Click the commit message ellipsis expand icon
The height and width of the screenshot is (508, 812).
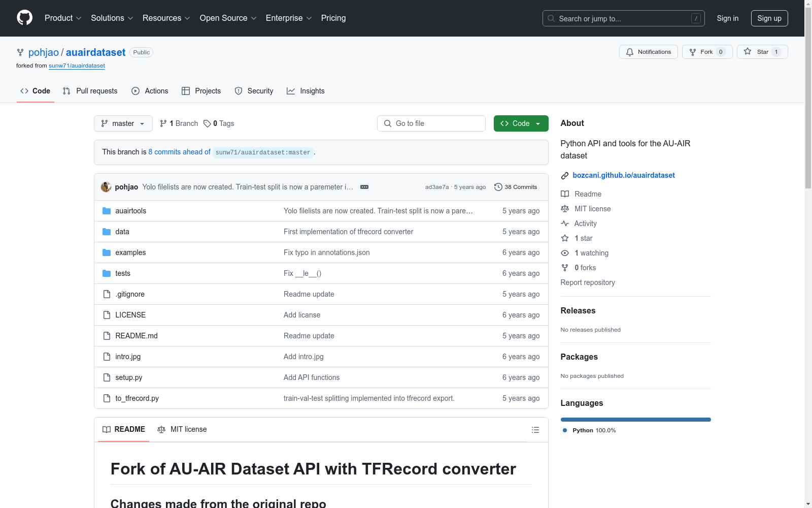[364, 187]
